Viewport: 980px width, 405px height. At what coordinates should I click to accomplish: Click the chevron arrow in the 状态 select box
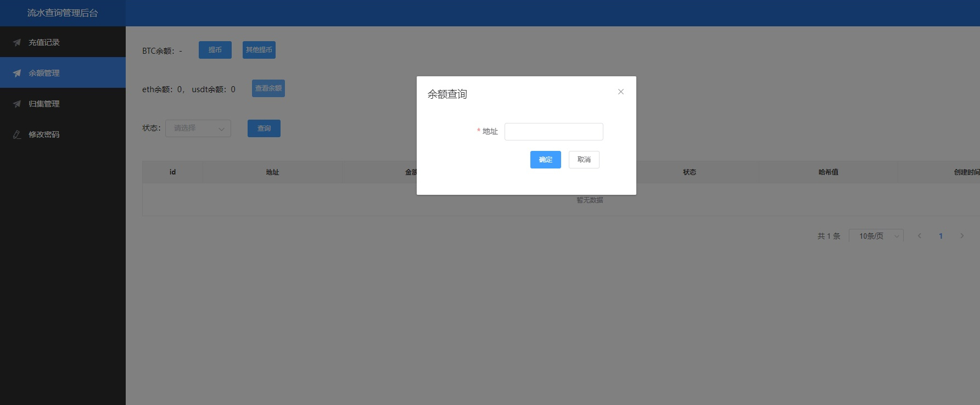[x=222, y=129]
